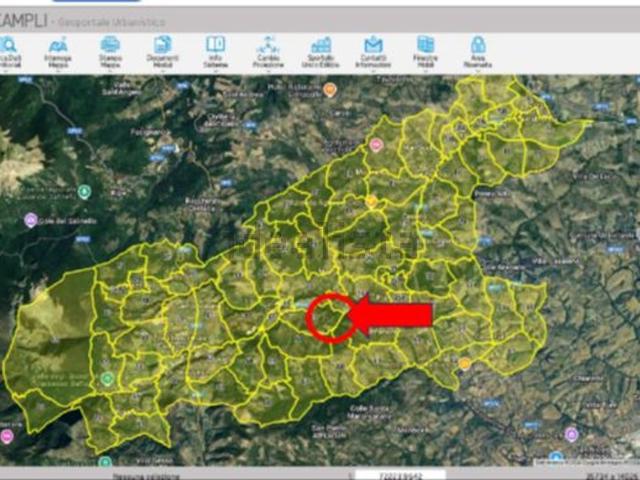The height and width of the screenshot is (480, 640).
Task: Open Info Sistema book icon
Action: (x=215, y=44)
